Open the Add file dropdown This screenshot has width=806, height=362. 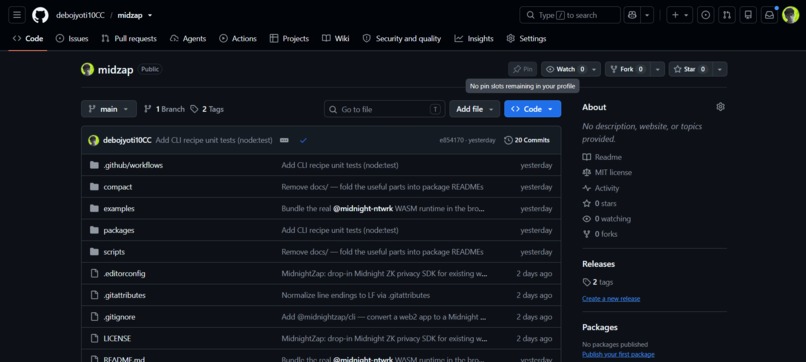click(474, 109)
